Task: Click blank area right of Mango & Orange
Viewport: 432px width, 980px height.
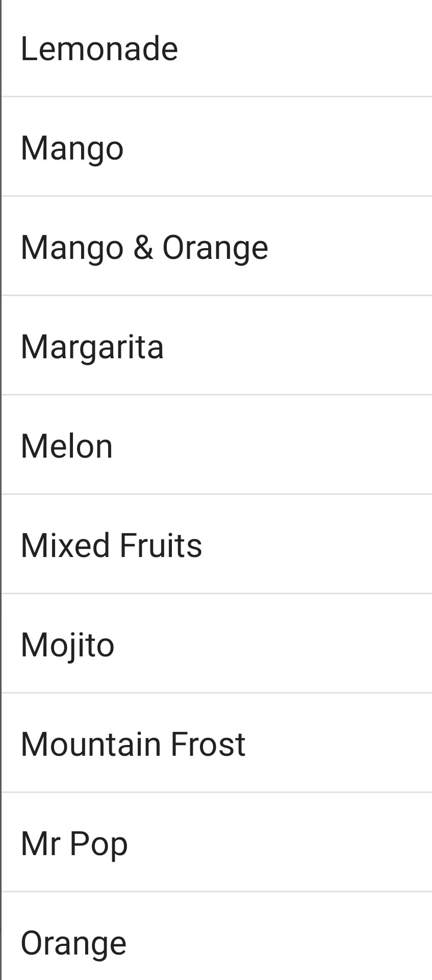Action: pyautogui.click(x=352, y=248)
